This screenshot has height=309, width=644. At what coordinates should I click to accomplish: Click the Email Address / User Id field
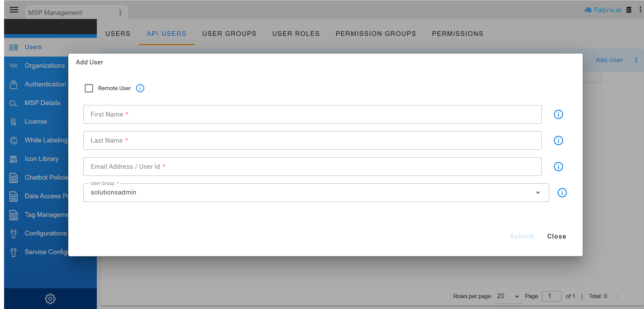point(312,167)
